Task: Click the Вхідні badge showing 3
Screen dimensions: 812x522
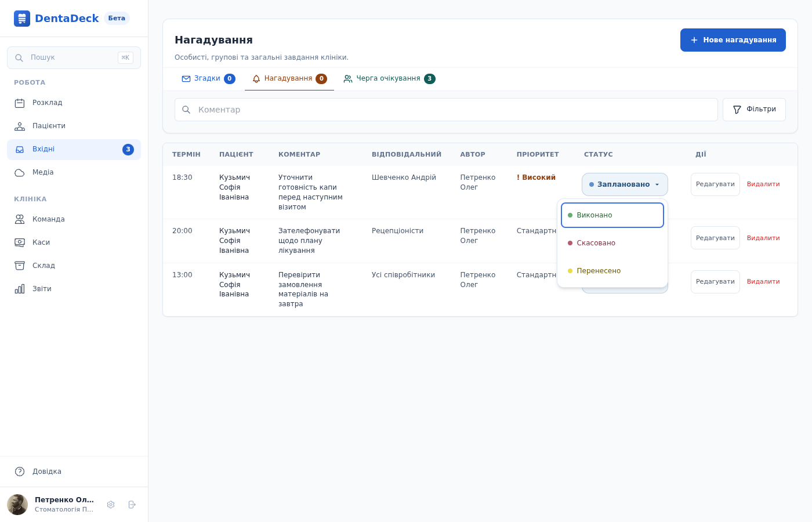Action: 128,150
